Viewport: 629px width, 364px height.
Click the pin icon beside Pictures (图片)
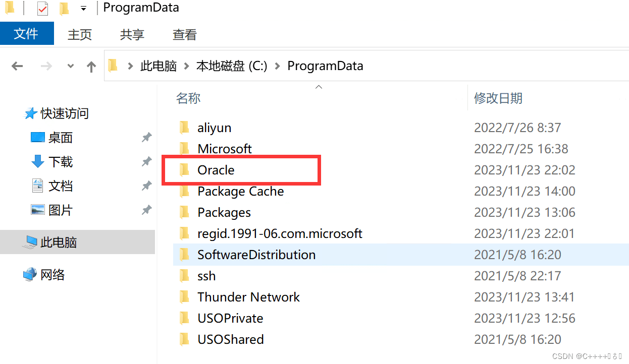click(146, 210)
